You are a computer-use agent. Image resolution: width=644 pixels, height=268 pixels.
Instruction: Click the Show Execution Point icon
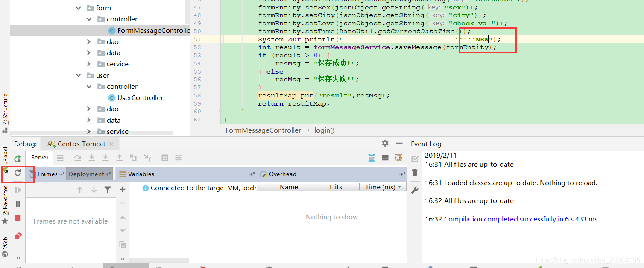pos(60,158)
